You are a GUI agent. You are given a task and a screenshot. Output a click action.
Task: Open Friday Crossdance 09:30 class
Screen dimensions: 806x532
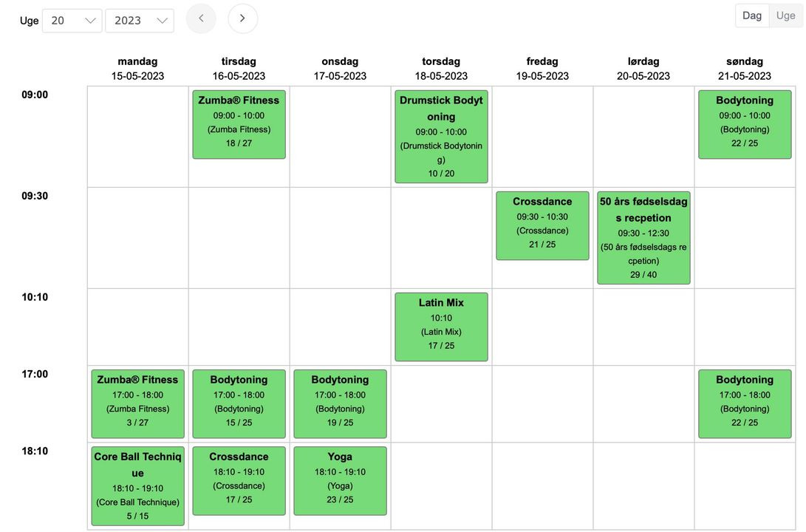[x=542, y=225]
